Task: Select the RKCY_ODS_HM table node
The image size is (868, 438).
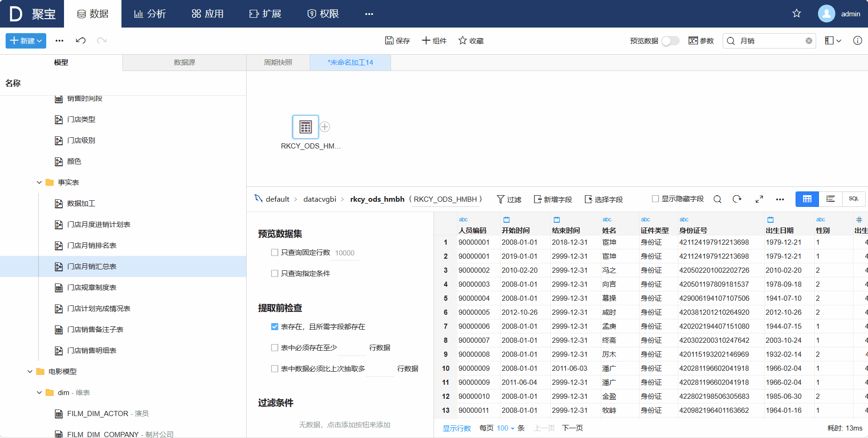Action: (306, 127)
